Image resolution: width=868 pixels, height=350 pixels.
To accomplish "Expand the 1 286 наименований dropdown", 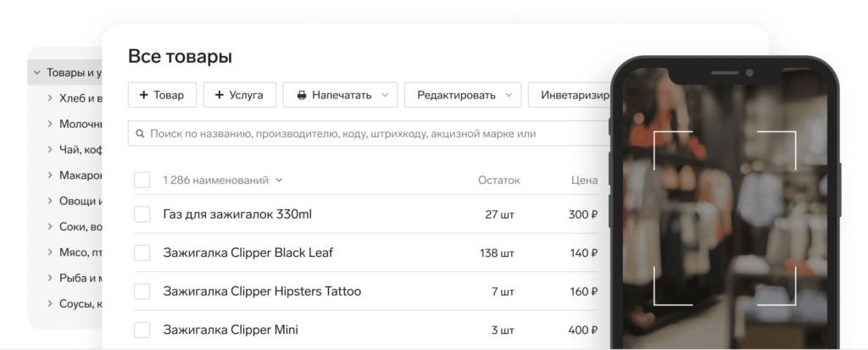I will pos(279,180).
